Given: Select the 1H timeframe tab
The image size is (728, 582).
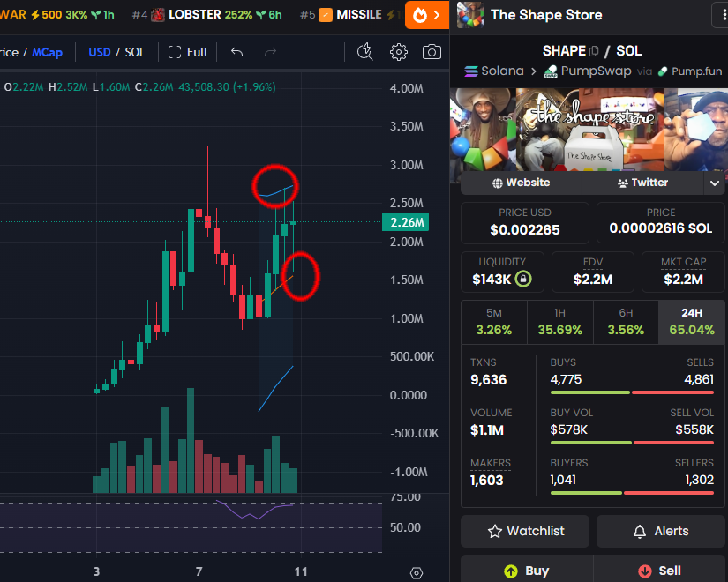Looking at the screenshot, I should 560,322.
